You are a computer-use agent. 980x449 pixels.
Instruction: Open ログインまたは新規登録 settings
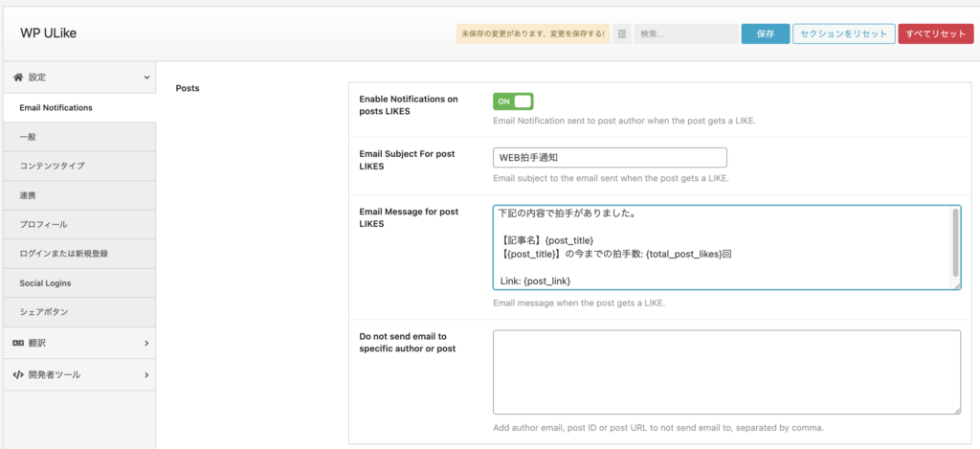pyautogui.click(x=64, y=254)
